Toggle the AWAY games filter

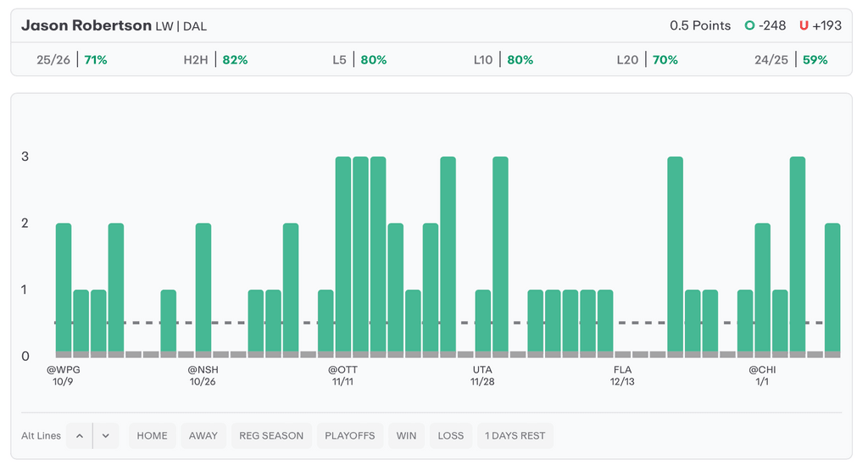203,435
